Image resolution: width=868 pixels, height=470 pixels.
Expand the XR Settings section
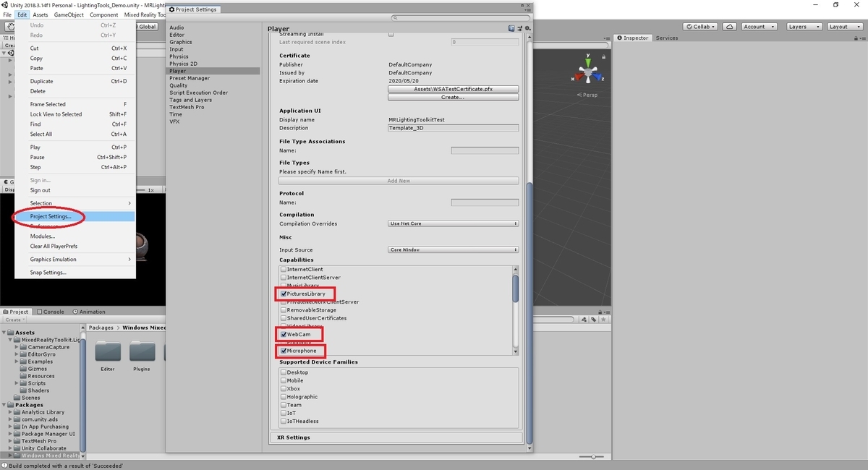click(x=396, y=437)
